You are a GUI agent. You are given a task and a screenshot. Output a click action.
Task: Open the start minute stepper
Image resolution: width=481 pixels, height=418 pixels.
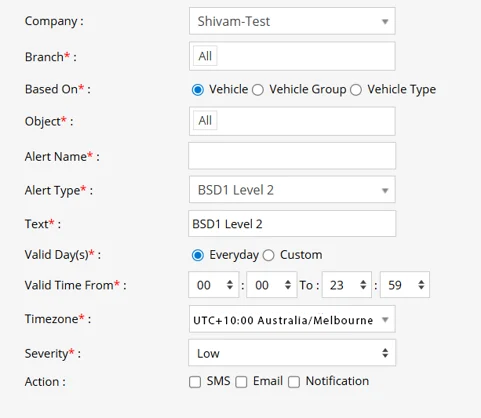tap(271, 285)
